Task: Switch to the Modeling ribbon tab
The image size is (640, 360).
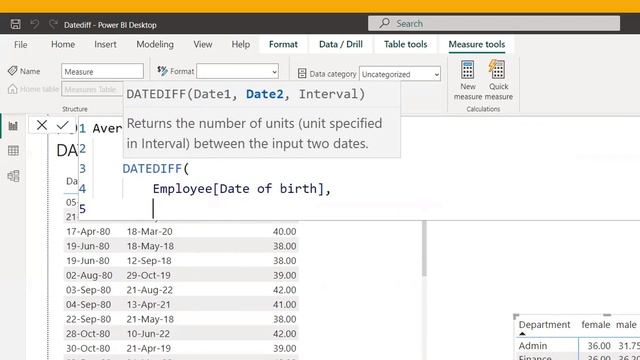Action: (155, 44)
